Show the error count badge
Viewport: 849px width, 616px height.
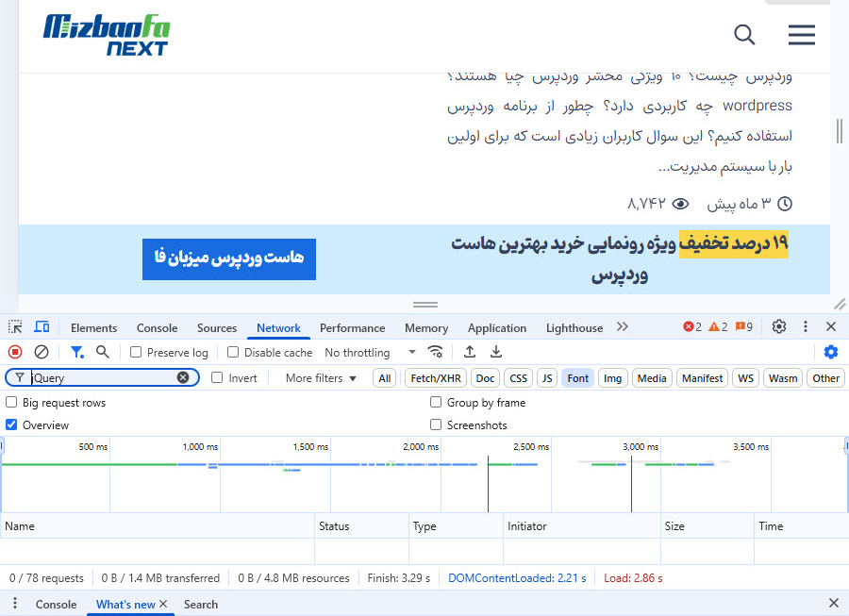coord(692,327)
